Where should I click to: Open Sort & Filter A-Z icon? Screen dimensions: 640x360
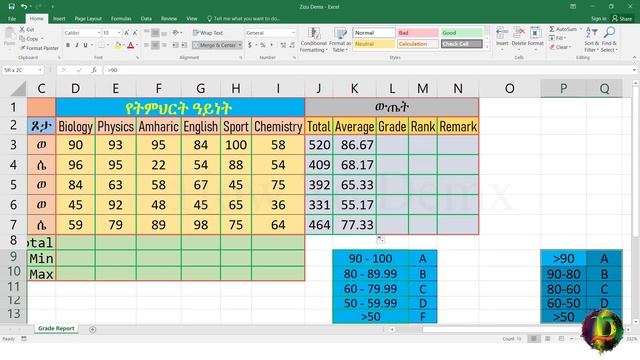click(591, 39)
